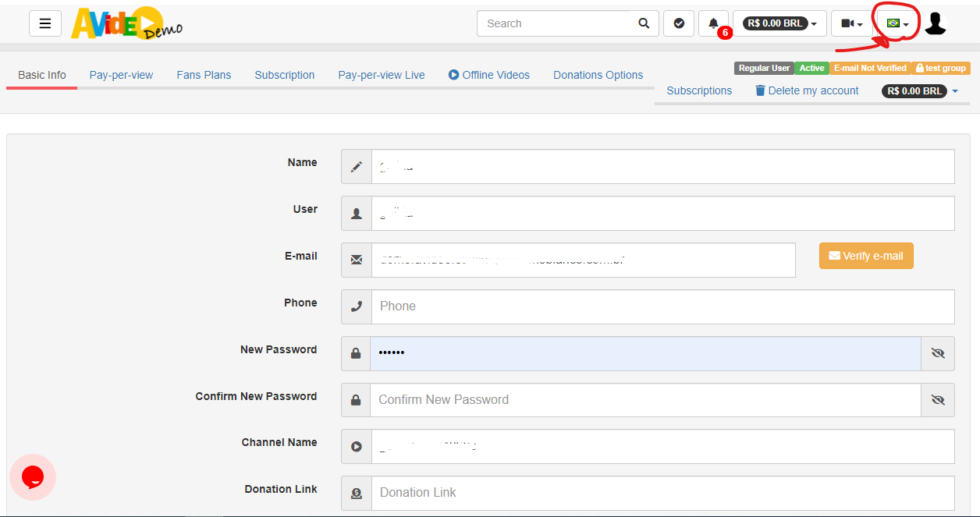Click the pencil icon beside Name field
This screenshot has width=980, height=517.
point(356,166)
